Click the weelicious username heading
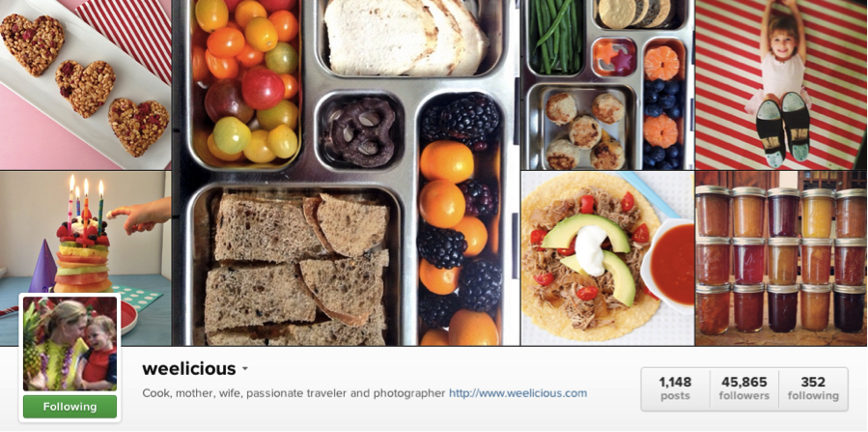868x432 pixels. tap(189, 368)
